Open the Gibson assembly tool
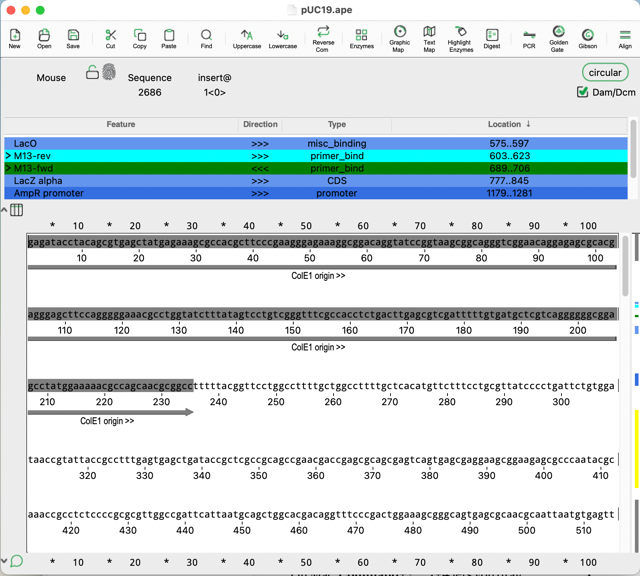Viewport: 640px width, 576px height. (587, 38)
